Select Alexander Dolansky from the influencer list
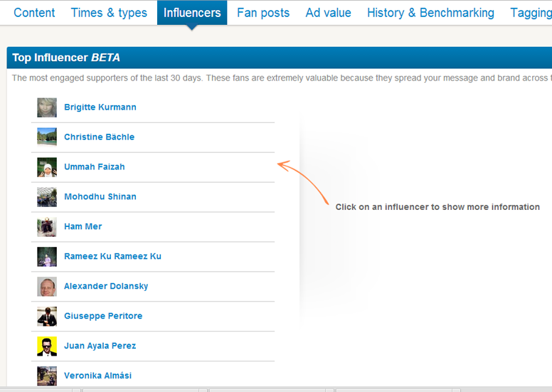Viewport: 552px width, 392px height. (106, 286)
